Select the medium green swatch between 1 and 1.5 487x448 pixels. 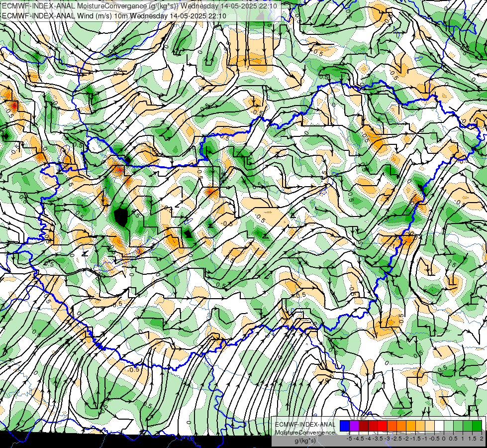[x=468, y=426]
